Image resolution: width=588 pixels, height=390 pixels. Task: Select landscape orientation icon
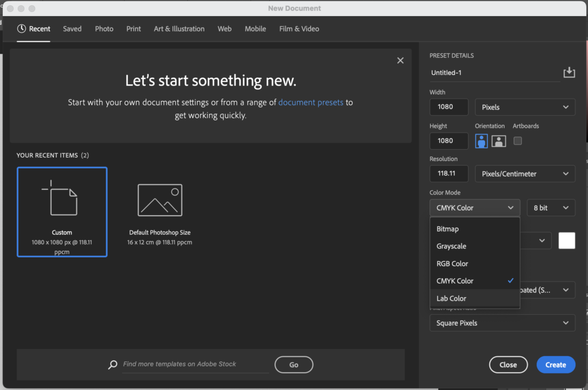[498, 141]
